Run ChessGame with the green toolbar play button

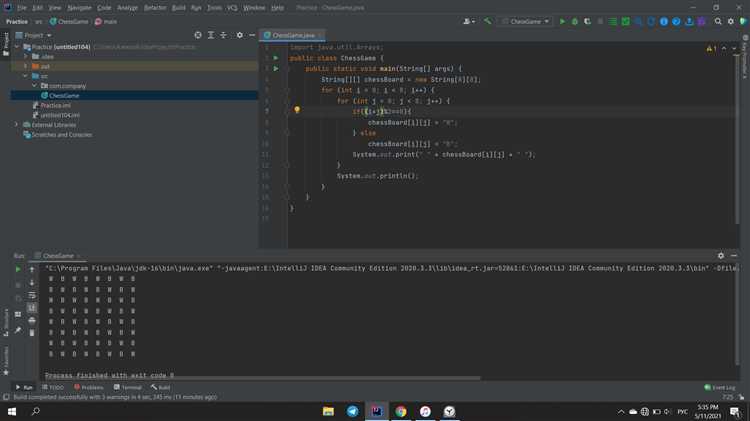pos(562,21)
